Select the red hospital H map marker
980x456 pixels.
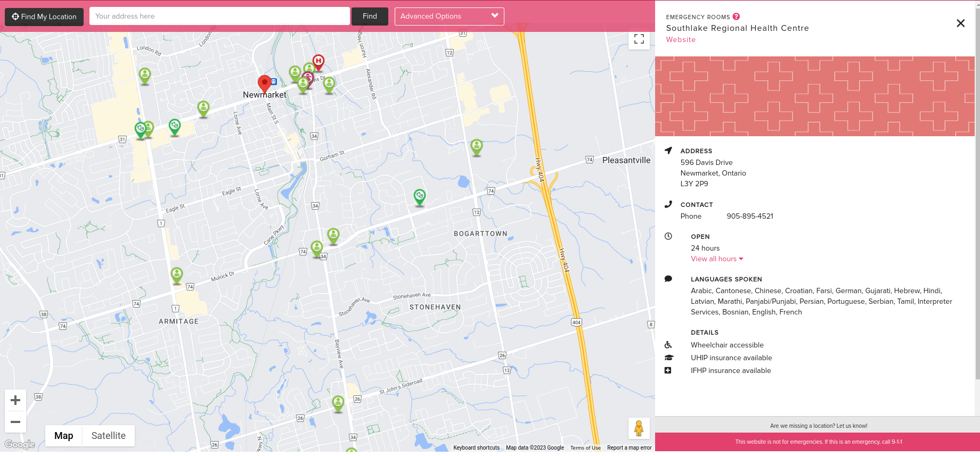(x=318, y=63)
